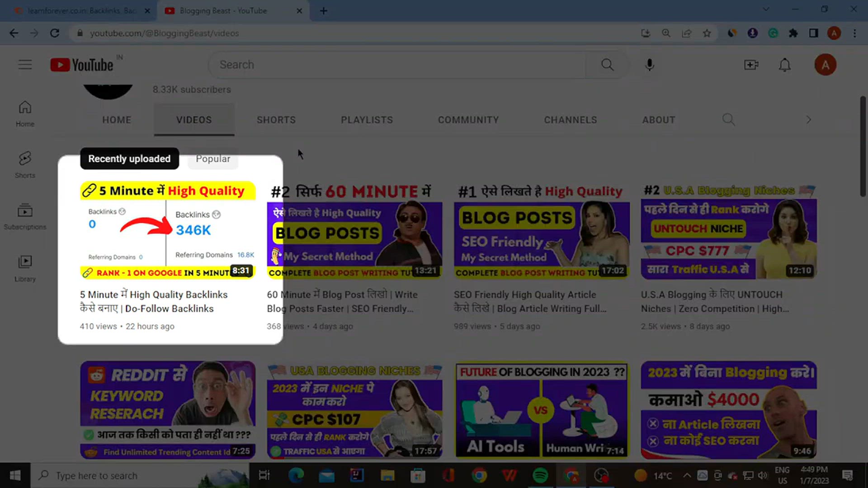
Task: Open Home in the left sidebar
Action: pyautogui.click(x=25, y=114)
